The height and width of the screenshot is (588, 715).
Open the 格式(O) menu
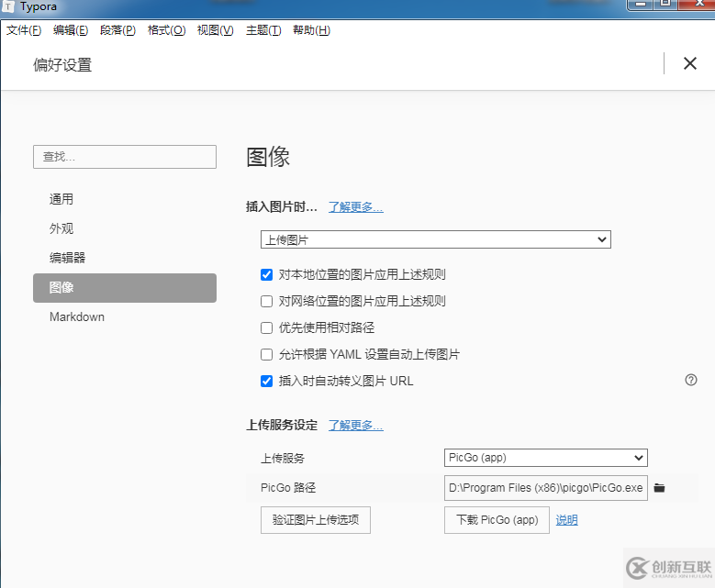tap(166, 30)
